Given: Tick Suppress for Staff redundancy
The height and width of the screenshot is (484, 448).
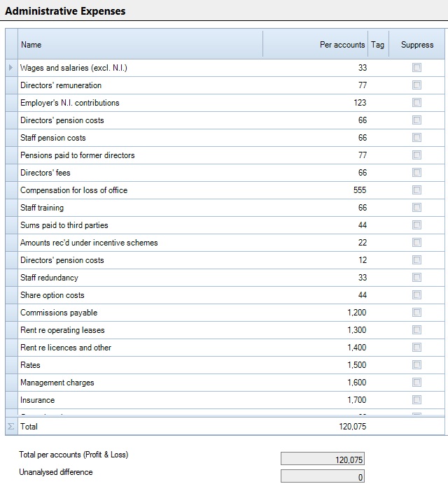Looking at the screenshot, I should (x=416, y=278).
